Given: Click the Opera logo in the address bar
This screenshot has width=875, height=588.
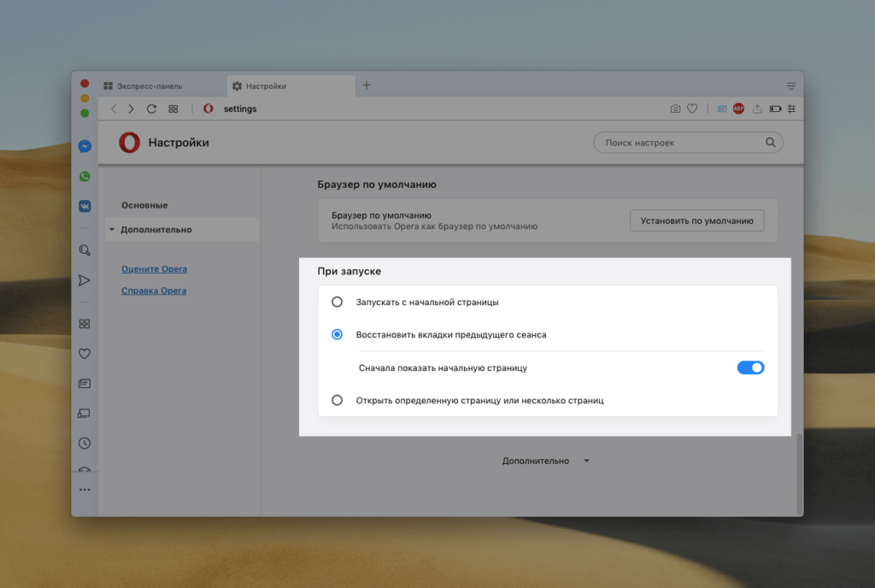Looking at the screenshot, I should point(208,109).
